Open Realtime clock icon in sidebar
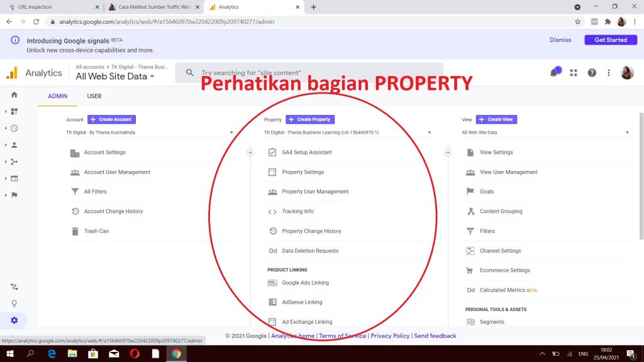This screenshot has width=644, height=362. click(x=14, y=128)
